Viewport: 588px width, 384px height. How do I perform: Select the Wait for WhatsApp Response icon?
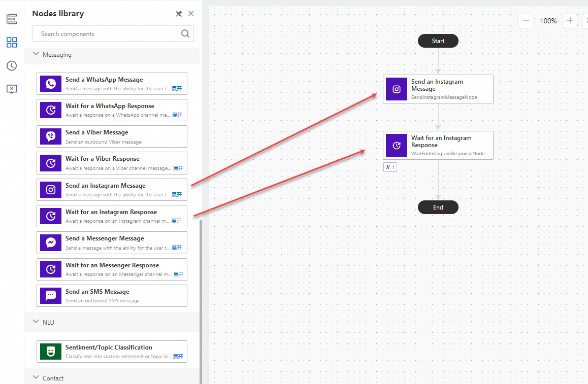51,110
